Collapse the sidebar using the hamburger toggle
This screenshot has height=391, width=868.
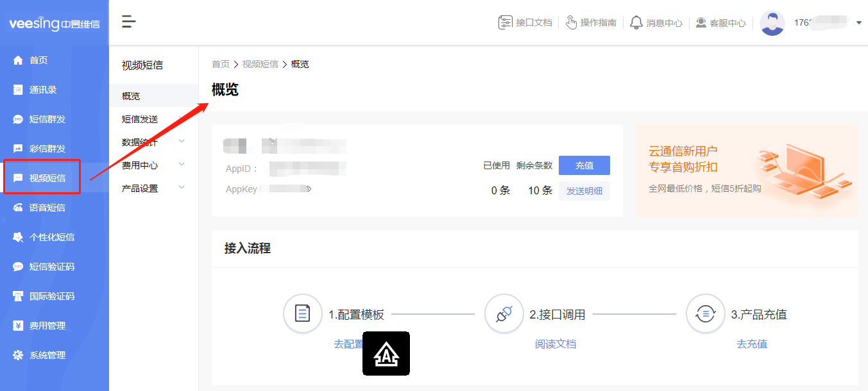coord(128,21)
